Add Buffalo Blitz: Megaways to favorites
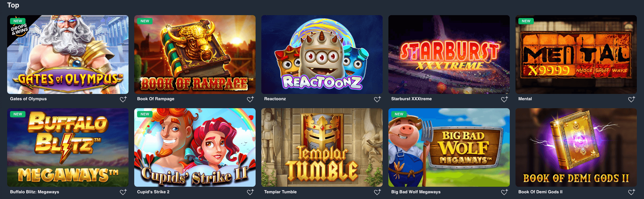 click(123, 192)
